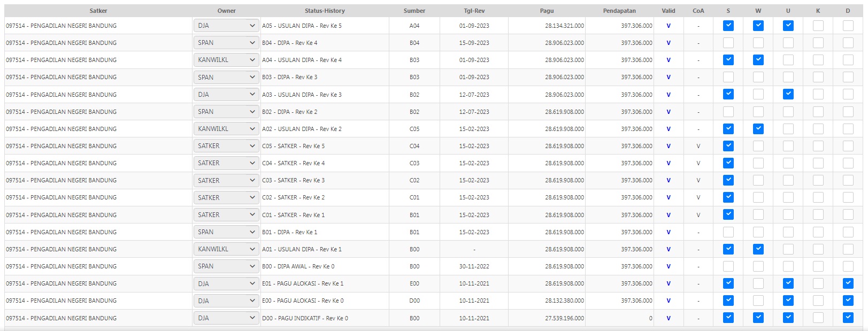Click Valid V link for C01 SATKER row
The width and height of the screenshot is (868, 331).
[x=669, y=215]
